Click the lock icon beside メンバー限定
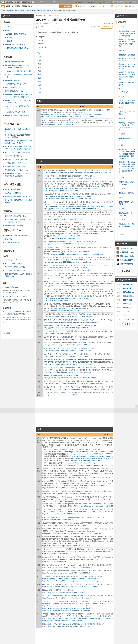This screenshot has width=138, height=644. pos(92,27)
